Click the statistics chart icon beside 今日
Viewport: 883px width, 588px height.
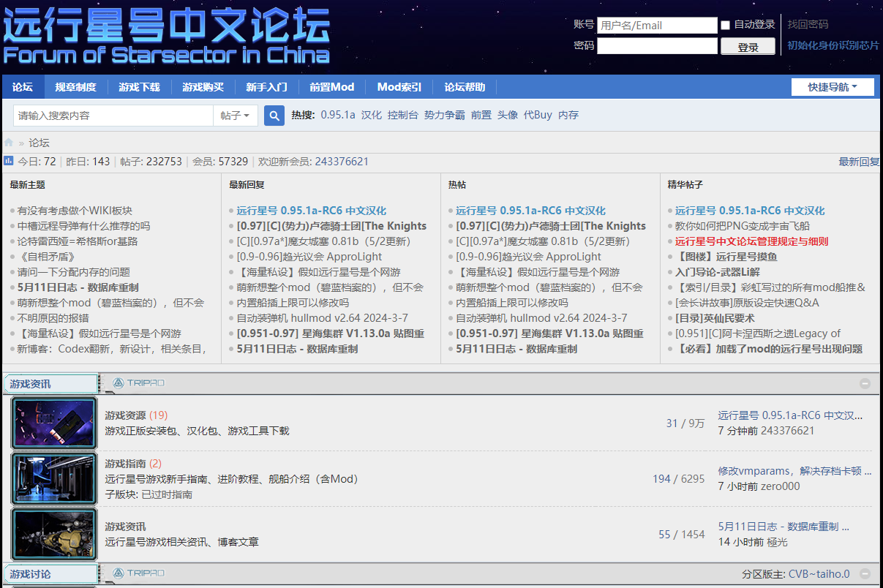pyautogui.click(x=9, y=161)
